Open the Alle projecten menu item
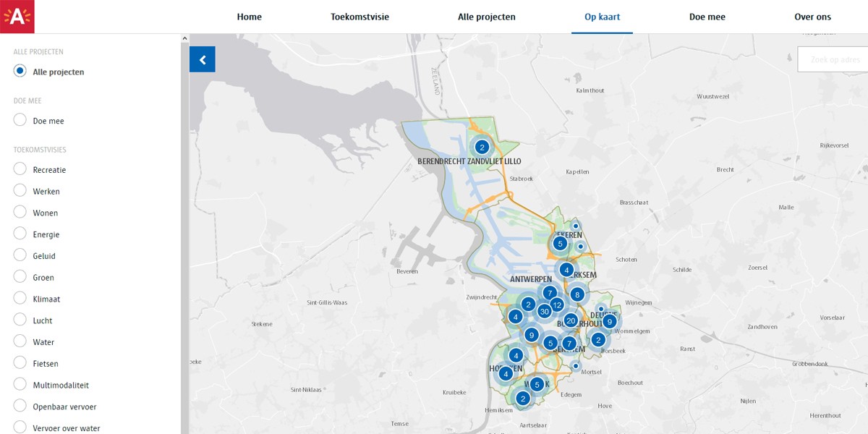 (x=487, y=17)
